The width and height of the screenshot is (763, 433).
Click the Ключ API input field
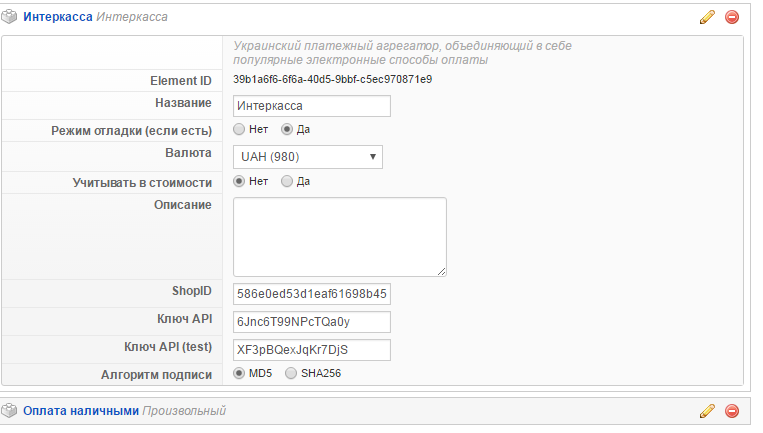coord(311,321)
